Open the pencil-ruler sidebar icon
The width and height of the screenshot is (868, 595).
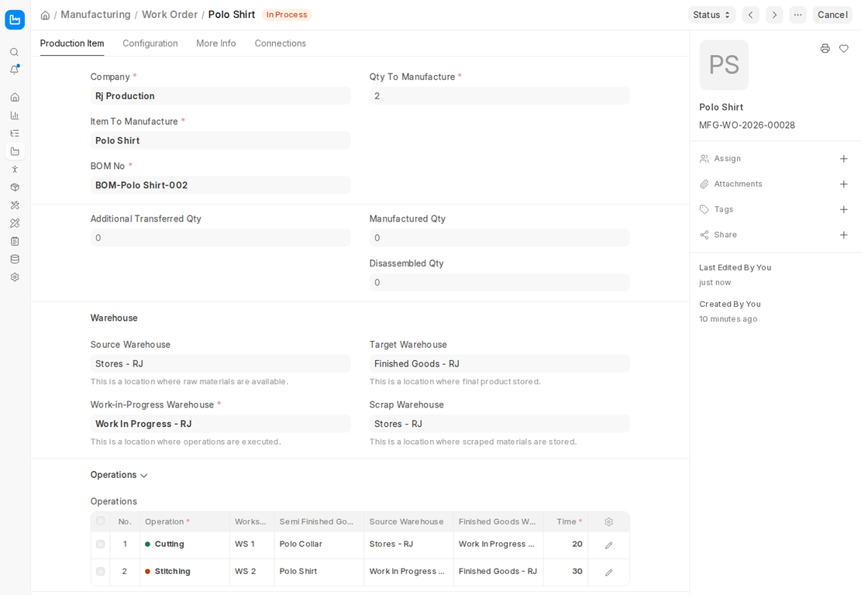click(15, 223)
